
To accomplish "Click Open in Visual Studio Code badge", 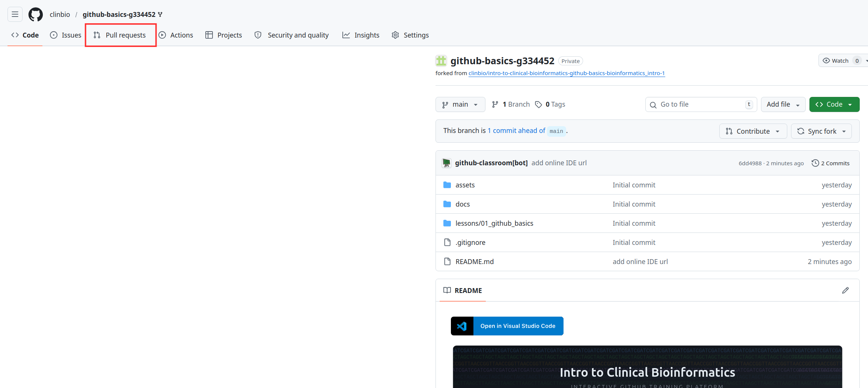I will tap(507, 326).
